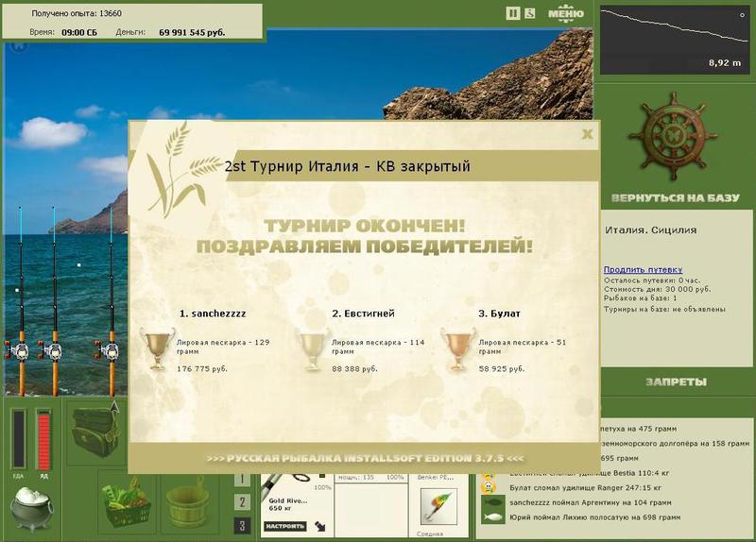Viewport: 756px width, 542px height.
Task: Click the fish icon beside sanchezzzz поймал message
Action: (x=492, y=502)
